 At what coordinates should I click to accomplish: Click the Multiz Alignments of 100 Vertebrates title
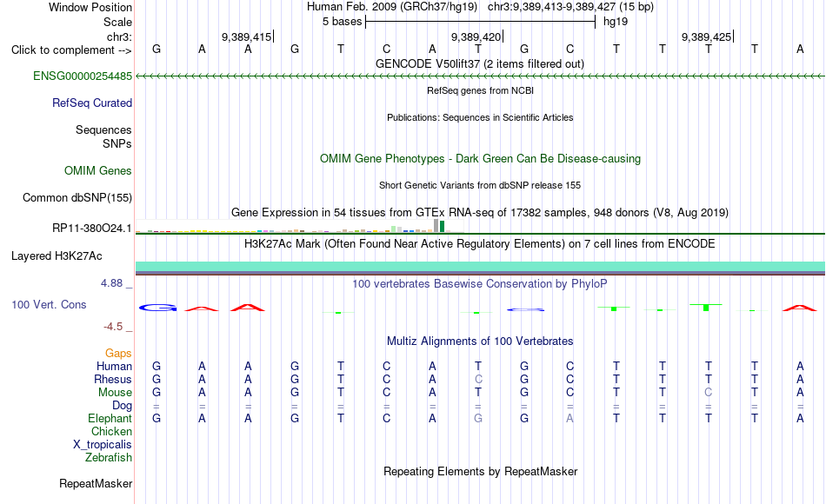click(480, 342)
